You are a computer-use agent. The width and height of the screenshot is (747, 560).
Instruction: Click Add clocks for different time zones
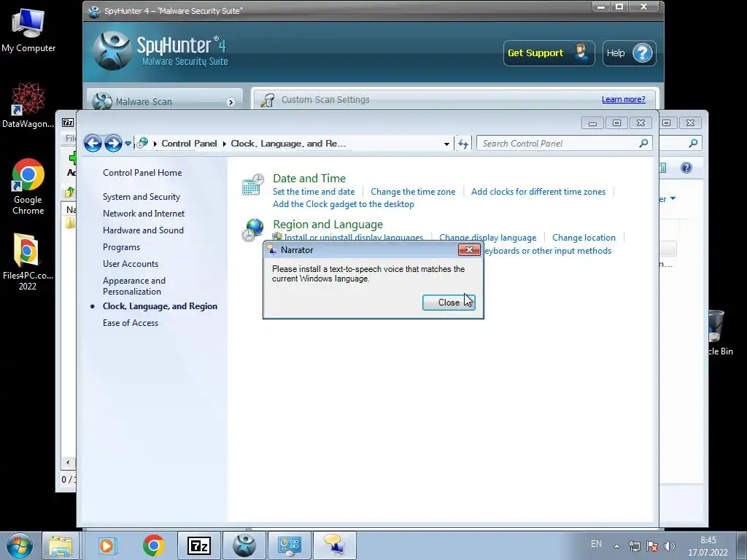pyautogui.click(x=538, y=192)
